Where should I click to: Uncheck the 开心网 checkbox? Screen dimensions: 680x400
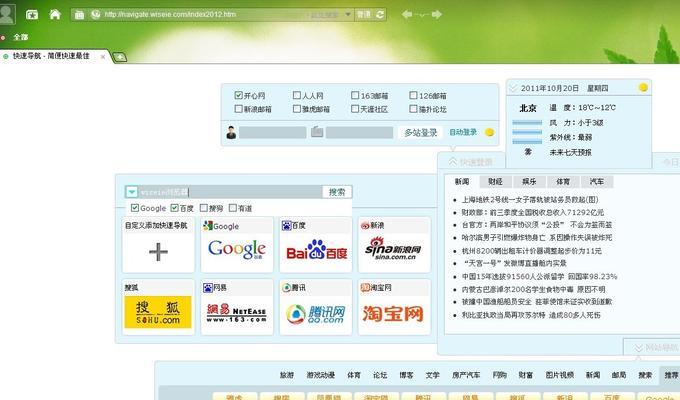[x=238, y=95]
